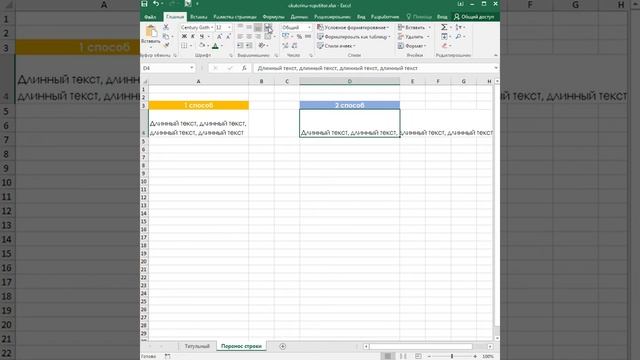The image size is (640, 360).
Task: Open Условное форматирование dropdown
Action: pyautogui.click(x=353, y=27)
